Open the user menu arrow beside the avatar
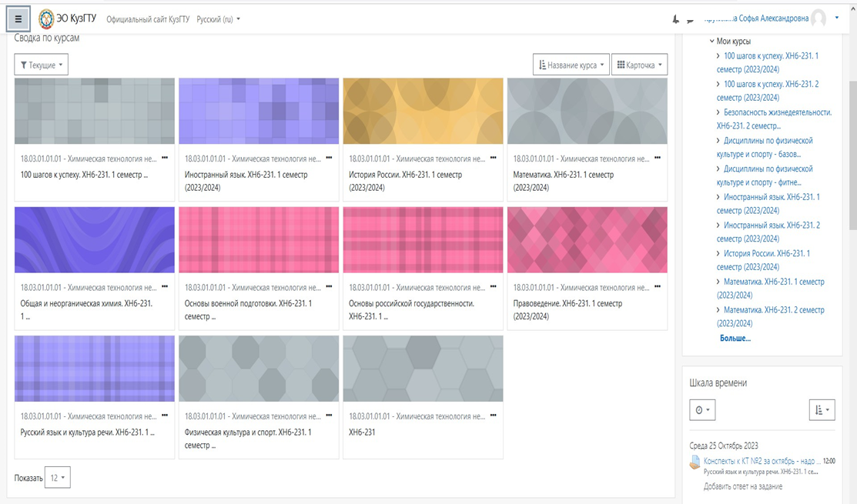Screen dimensions: 857x504 [837, 18]
